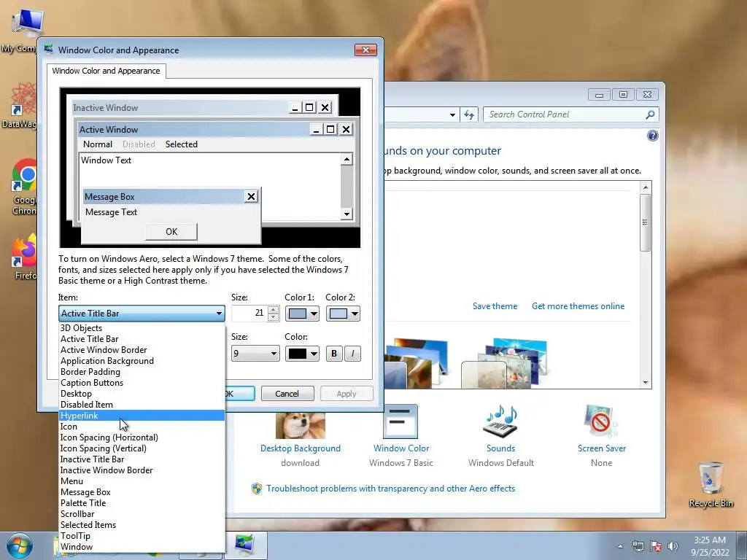Open the Screen Saver icon
Screen dimensions: 747x560
[x=601, y=421]
